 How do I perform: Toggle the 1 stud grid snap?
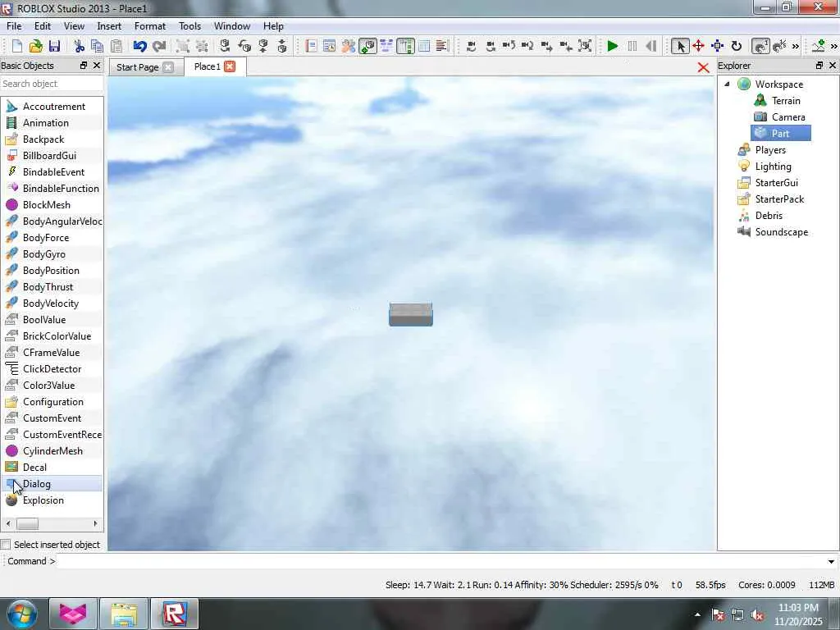[x=760, y=46]
